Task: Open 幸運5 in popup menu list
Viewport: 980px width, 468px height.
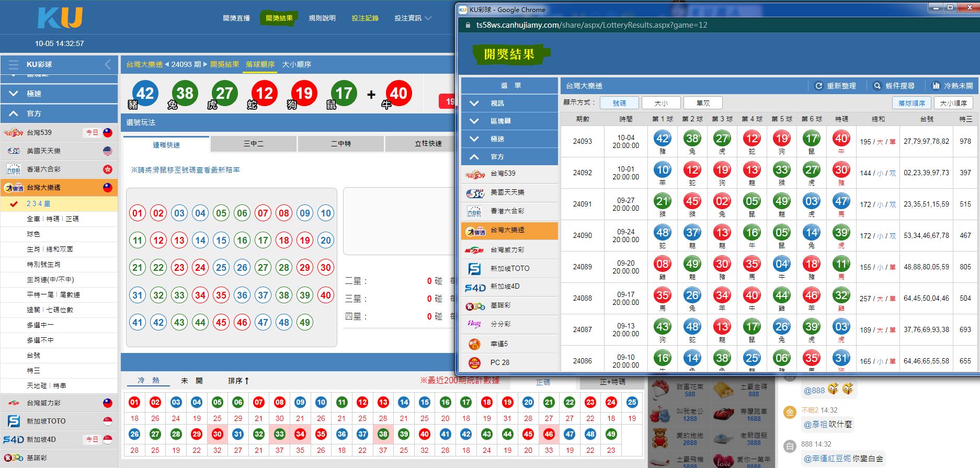Action: click(509, 344)
